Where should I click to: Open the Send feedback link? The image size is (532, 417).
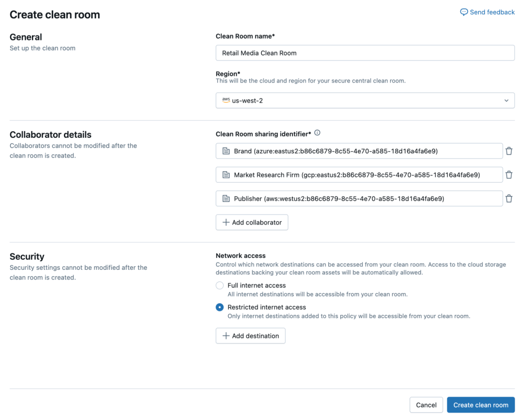492,12
